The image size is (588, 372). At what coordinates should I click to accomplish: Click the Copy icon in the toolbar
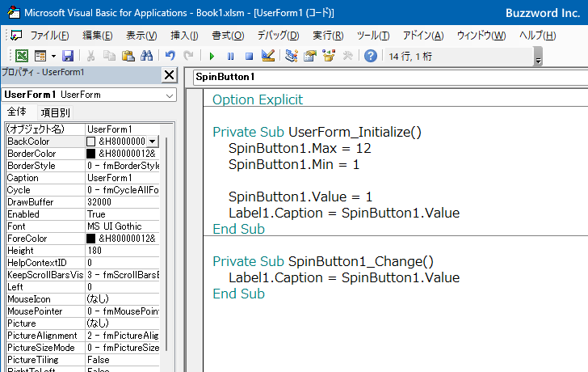point(109,56)
